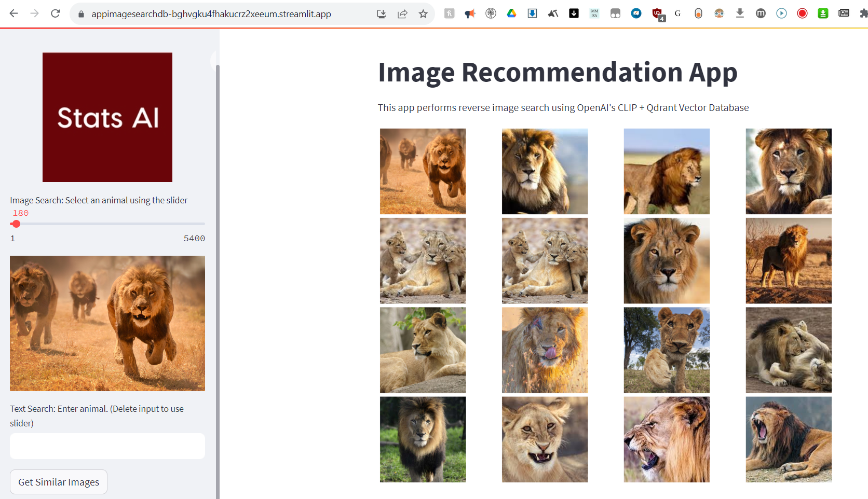The width and height of the screenshot is (868, 499).
Task: Click the megaphone extension icon
Action: pyautogui.click(x=470, y=13)
